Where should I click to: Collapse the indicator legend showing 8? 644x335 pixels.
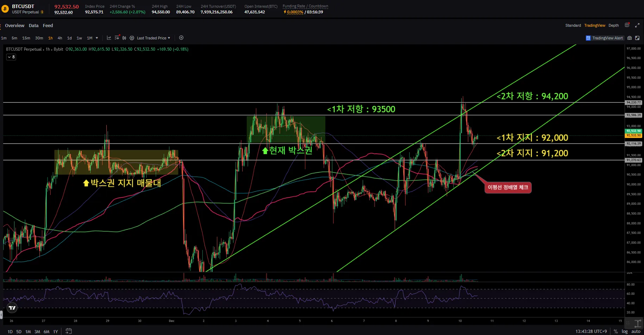click(x=11, y=57)
